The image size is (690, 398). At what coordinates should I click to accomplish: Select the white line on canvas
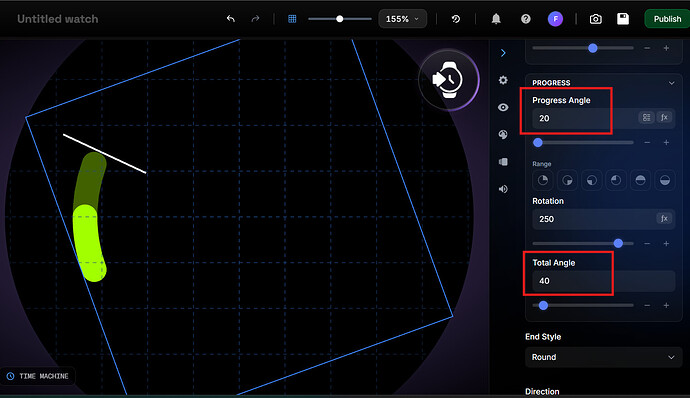pos(104,154)
